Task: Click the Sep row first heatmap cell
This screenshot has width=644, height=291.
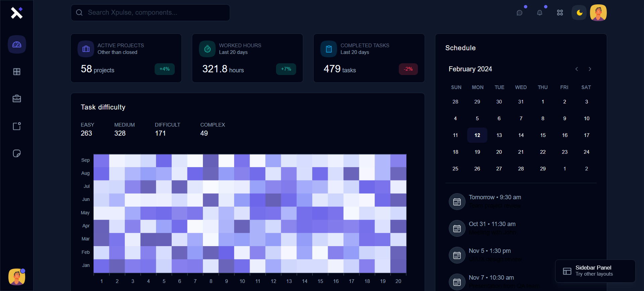Action: coord(101,160)
